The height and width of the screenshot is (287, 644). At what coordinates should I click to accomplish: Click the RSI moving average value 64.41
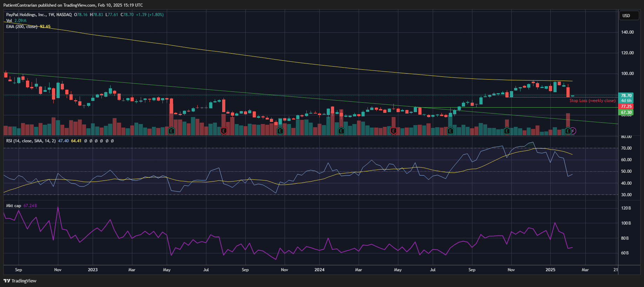click(x=76, y=141)
